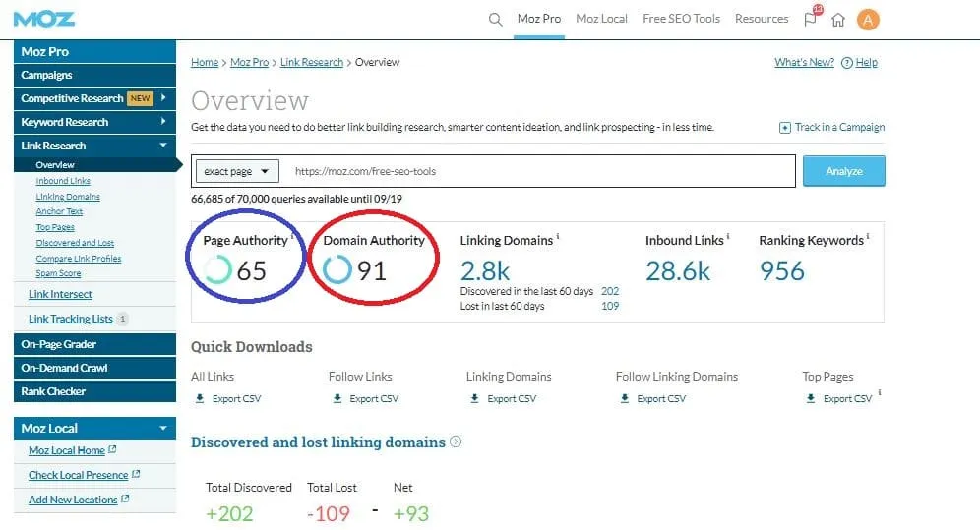Image resolution: width=980 pixels, height=530 pixels.
Task: Click external link icon by Moz Local Home
Action: click(112, 449)
